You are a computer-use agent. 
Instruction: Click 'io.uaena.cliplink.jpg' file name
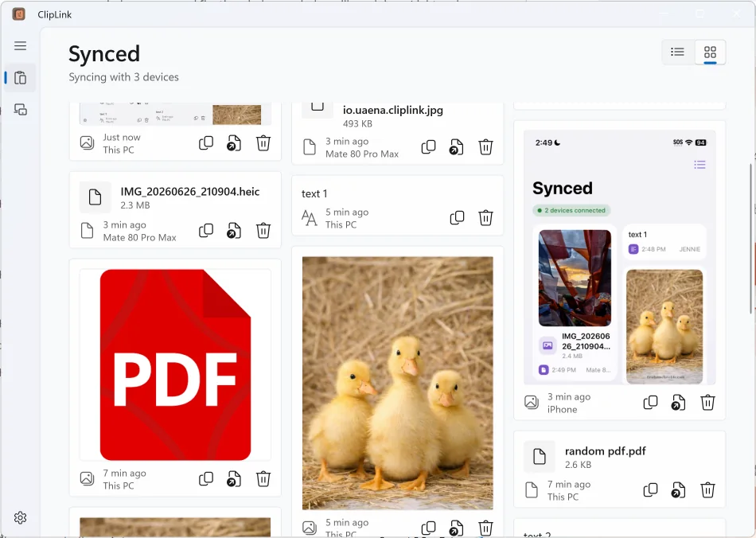(x=393, y=110)
